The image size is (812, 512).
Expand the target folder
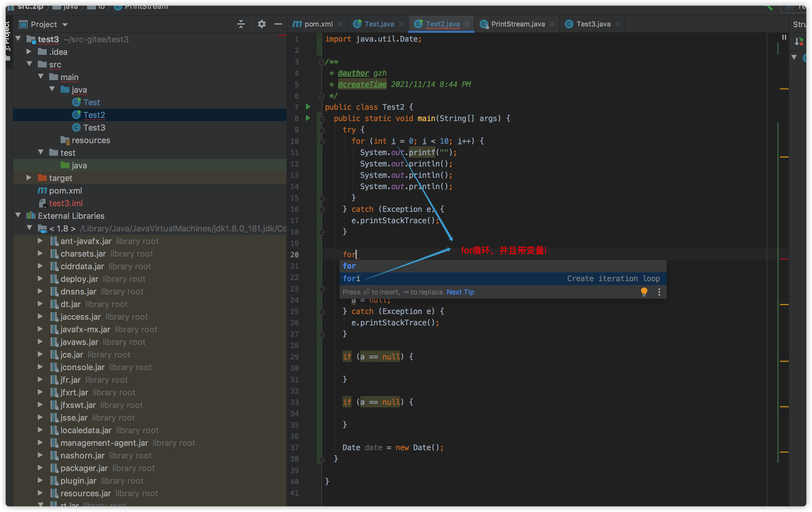pyautogui.click(x=29, y=177)
